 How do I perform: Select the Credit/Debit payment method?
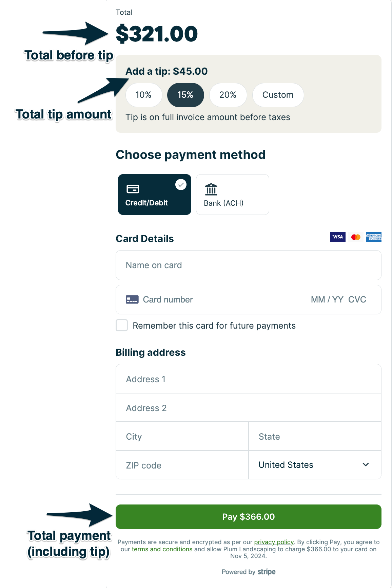154,195
